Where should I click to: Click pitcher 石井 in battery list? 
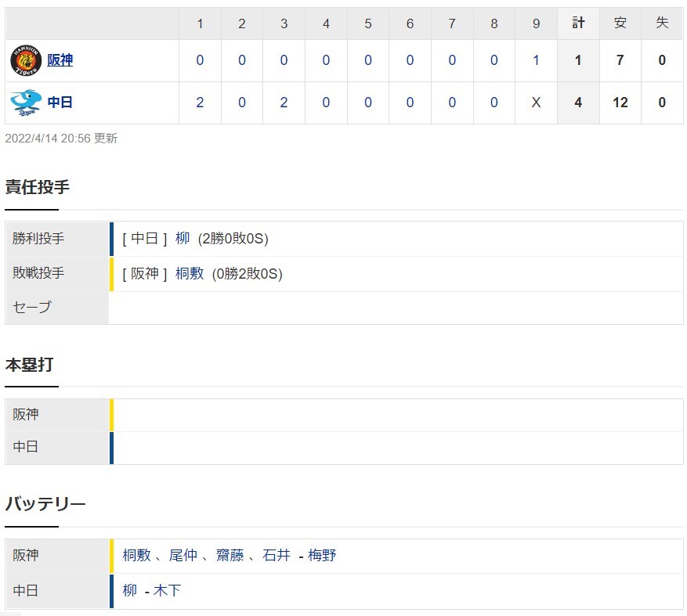[x=276, y=555]
